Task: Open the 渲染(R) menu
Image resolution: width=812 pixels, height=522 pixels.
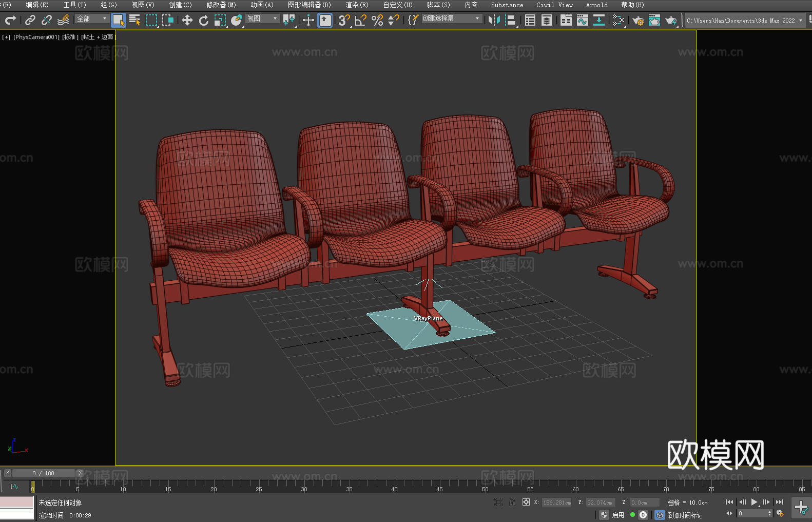Action: click(x=357, y=5)
